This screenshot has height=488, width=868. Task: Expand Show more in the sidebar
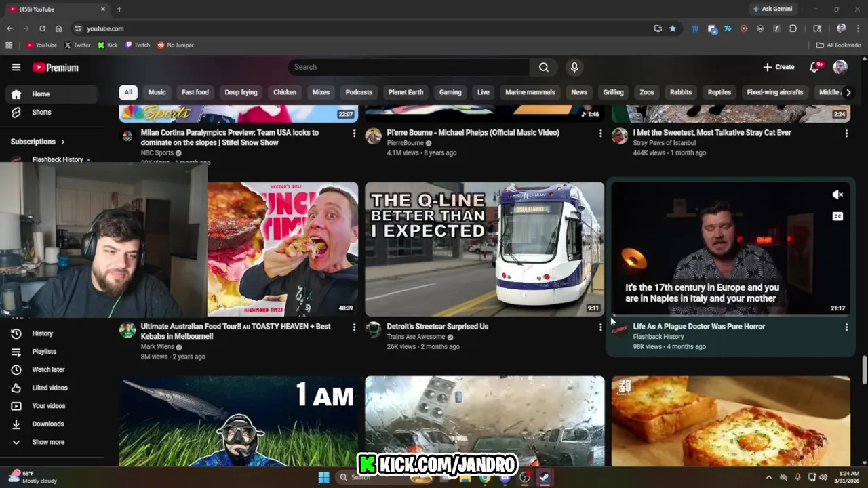(52, 442)
